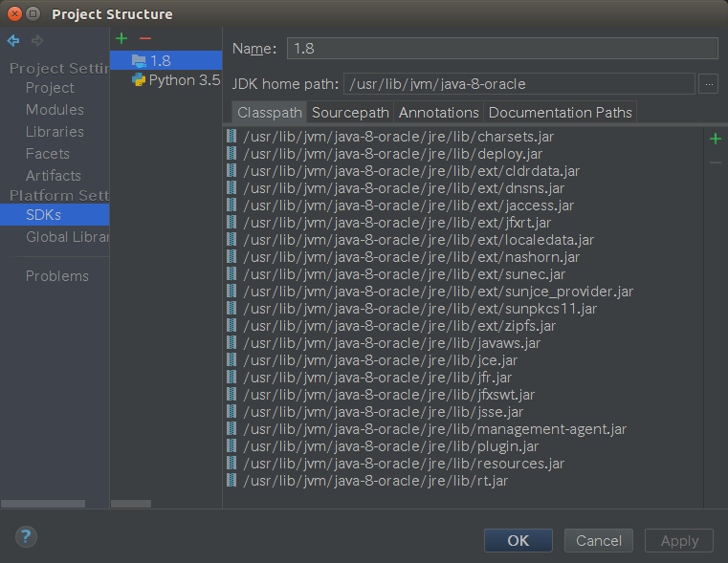Select jsse.jar classpath entry
Viewport: 728px width, 563px height.
click(x=384, y=411)
